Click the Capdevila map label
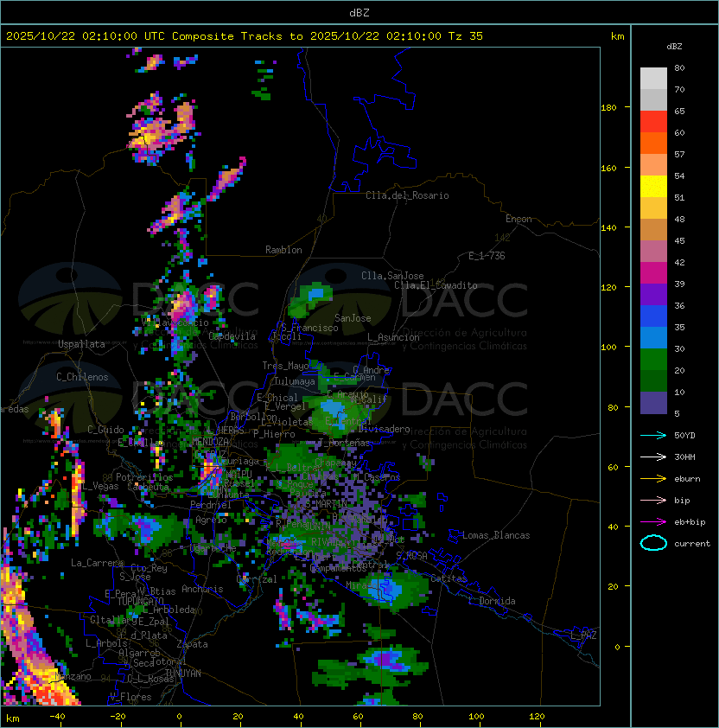Viewport: 719px width, 728px height. [232, 336]
